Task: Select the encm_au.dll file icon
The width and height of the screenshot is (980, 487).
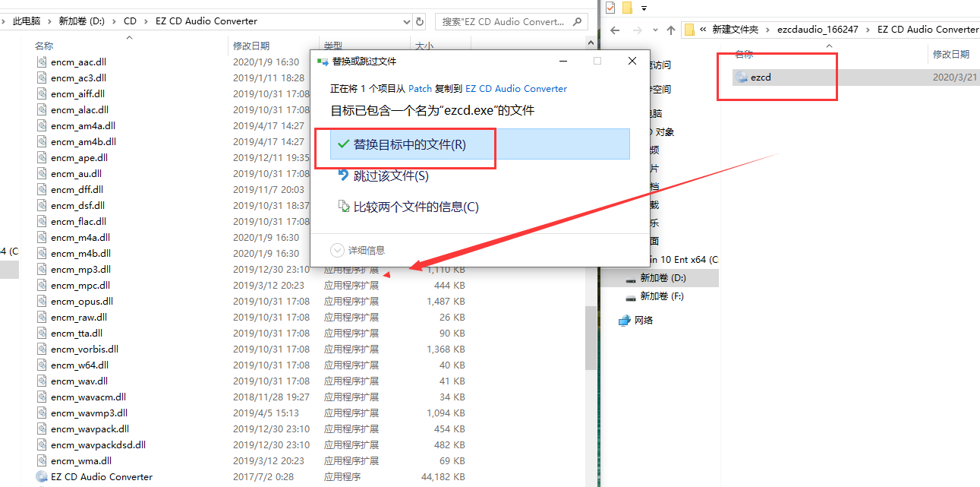Action: (42, 173)
